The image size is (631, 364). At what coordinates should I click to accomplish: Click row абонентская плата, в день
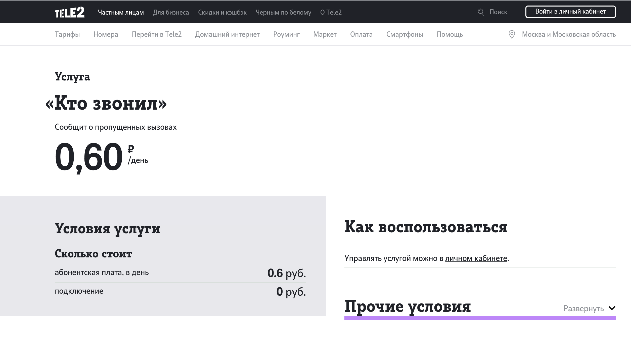pos(181,273)
